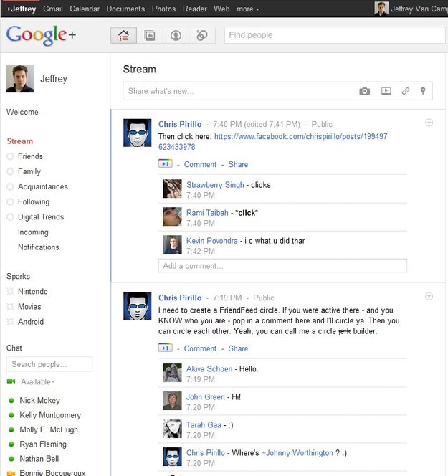Click Strawberry Singh's comment avatar
This screenshot has height=476, width=448.
pyautogui.click(x=173, y=189)
